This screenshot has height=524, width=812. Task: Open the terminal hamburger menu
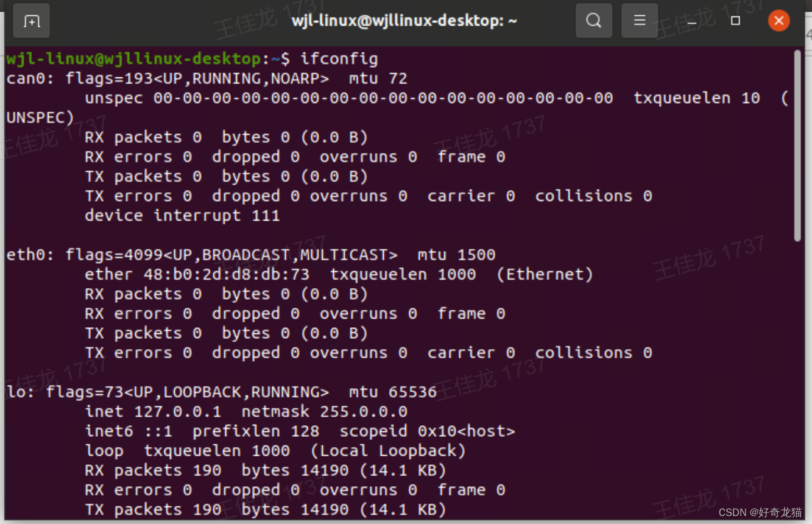click(639, 21)
